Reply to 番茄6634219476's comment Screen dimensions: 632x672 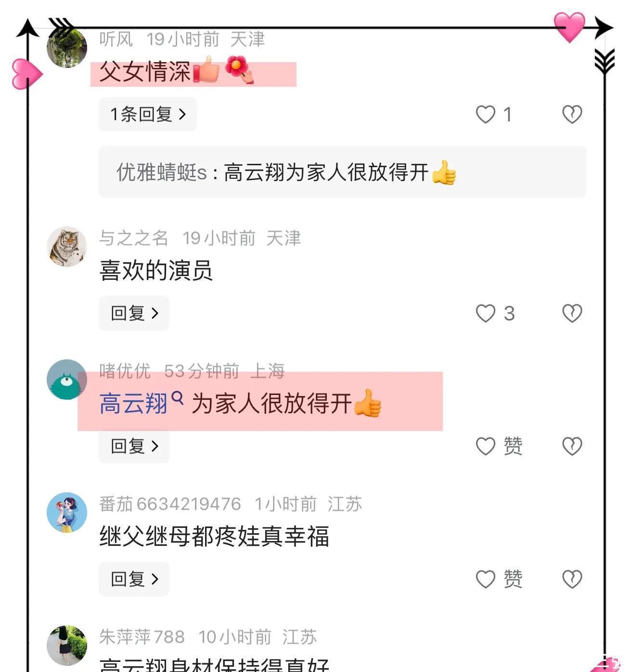pos(134,579)
